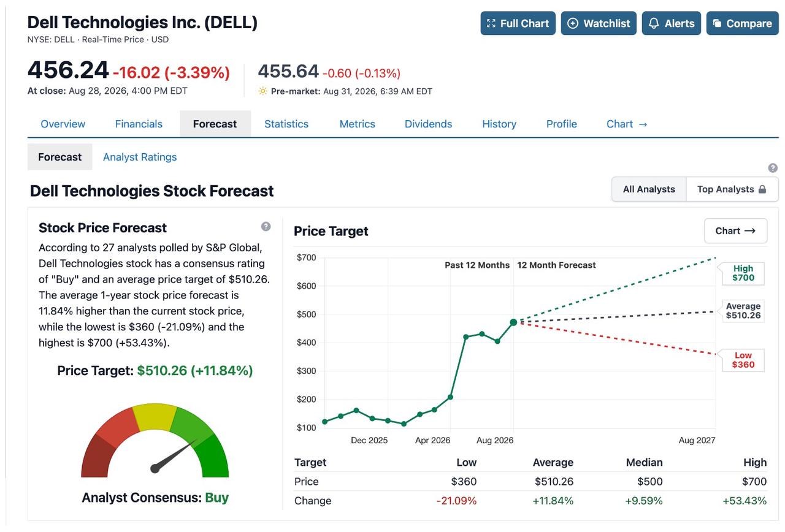The image size is (785, 532).
Task: Click the analyst consensus gauge needle
Action: [175, 455]
